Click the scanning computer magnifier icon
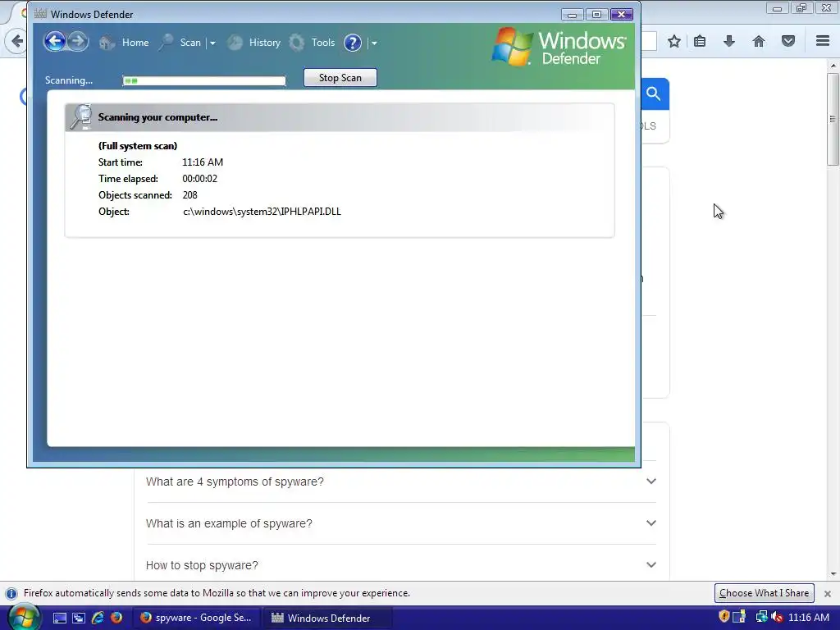This screenshot has width=840, height=630. (x=81, y=116)
